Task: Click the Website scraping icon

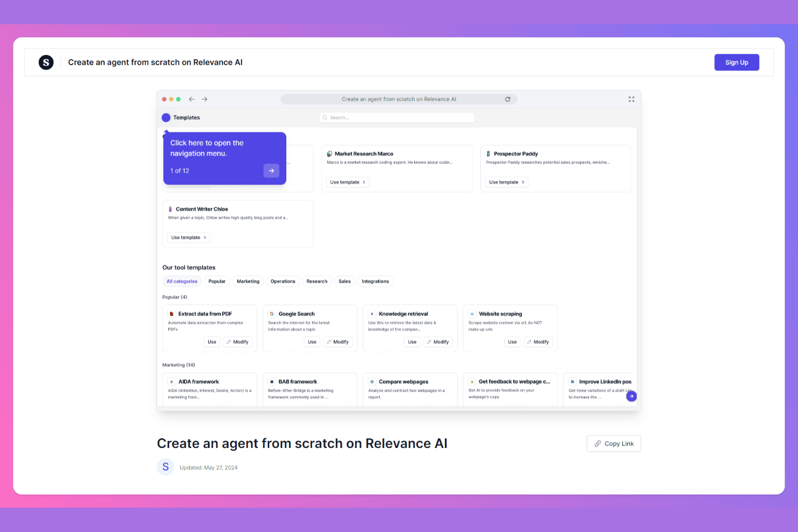Action: 472,314
